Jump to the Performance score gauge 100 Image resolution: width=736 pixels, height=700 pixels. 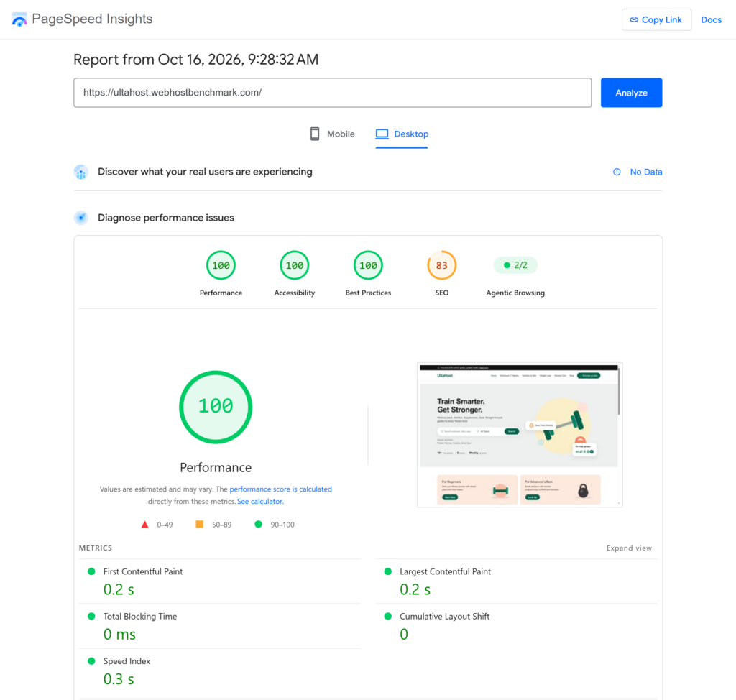221,265
